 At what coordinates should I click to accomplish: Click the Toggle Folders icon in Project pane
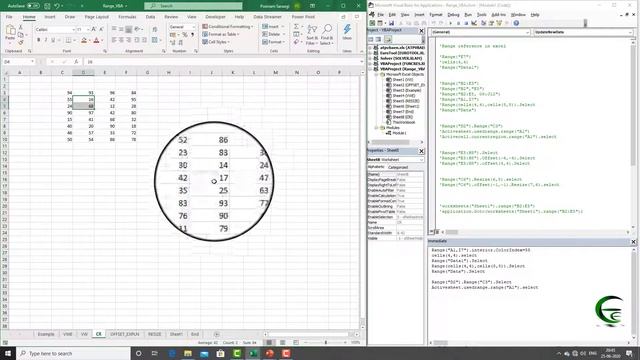(387, 39)
